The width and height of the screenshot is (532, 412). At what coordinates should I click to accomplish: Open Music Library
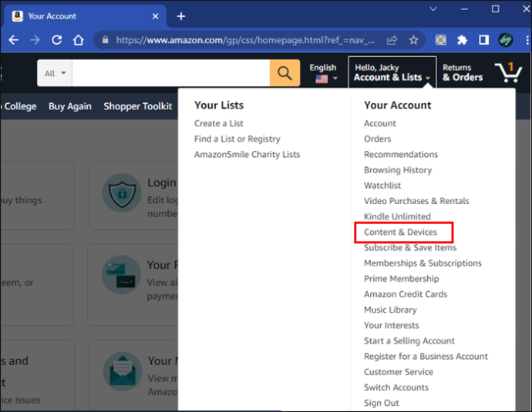coord(390,310)
